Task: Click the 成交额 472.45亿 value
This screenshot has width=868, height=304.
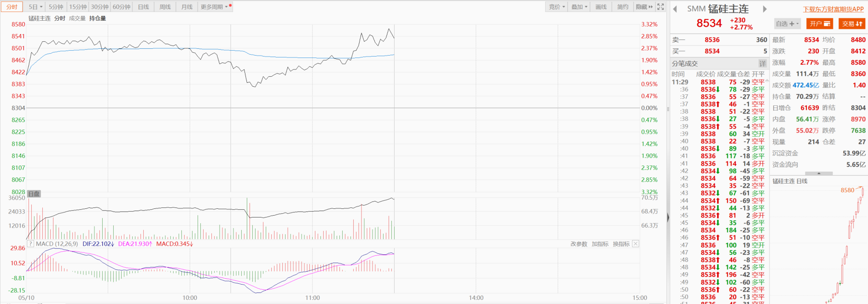Action: (x=805, y=85)
